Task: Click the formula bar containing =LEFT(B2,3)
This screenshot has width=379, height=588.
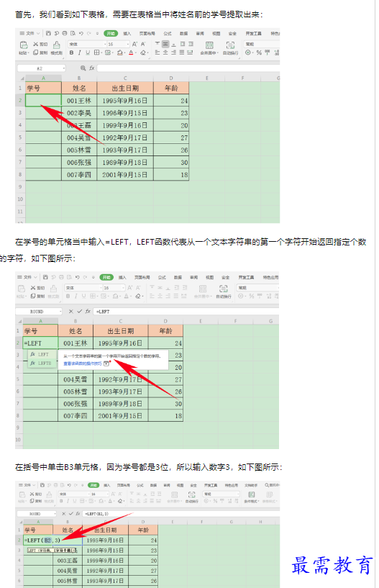Action: click(181, 514)
